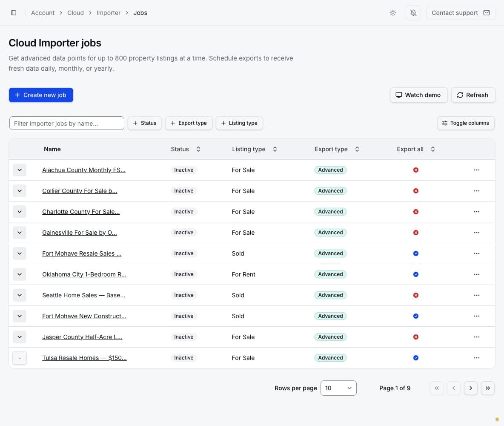
Task: Jump to the last page
Action: 487,388
